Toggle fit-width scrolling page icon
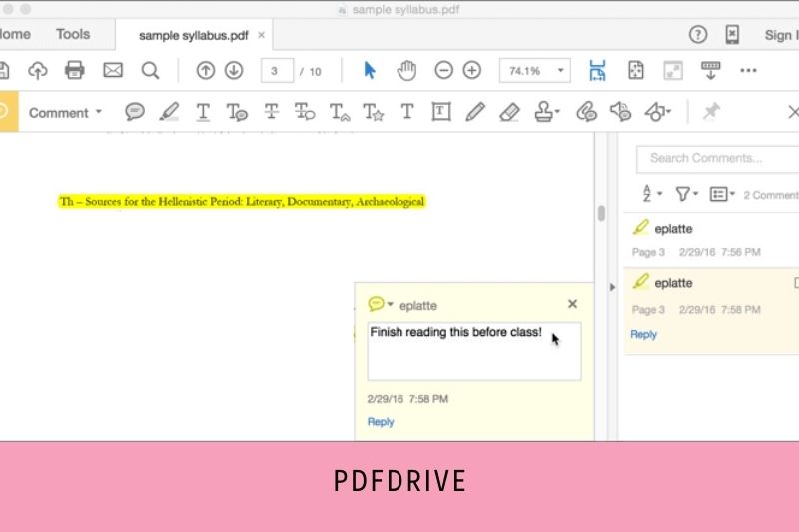Viewport: 799px width, 532px height. pyautogui.click(x=597, y=70)
